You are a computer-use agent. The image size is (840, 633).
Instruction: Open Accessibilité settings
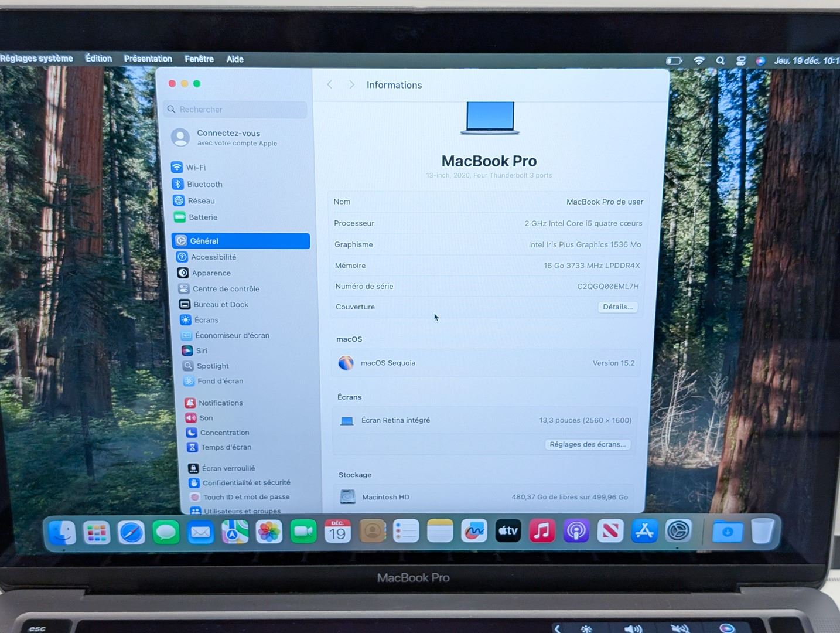213,257
